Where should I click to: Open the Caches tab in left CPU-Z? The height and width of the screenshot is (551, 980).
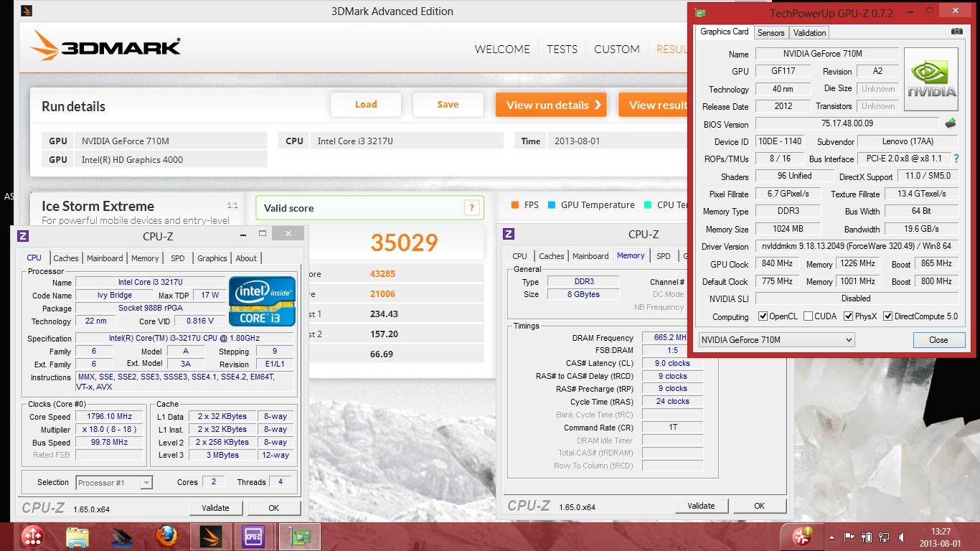tap(66, 258)
